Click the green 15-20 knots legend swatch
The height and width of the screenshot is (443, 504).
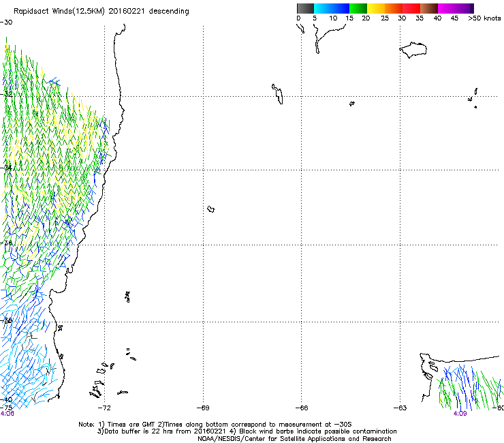coord(358,8)
